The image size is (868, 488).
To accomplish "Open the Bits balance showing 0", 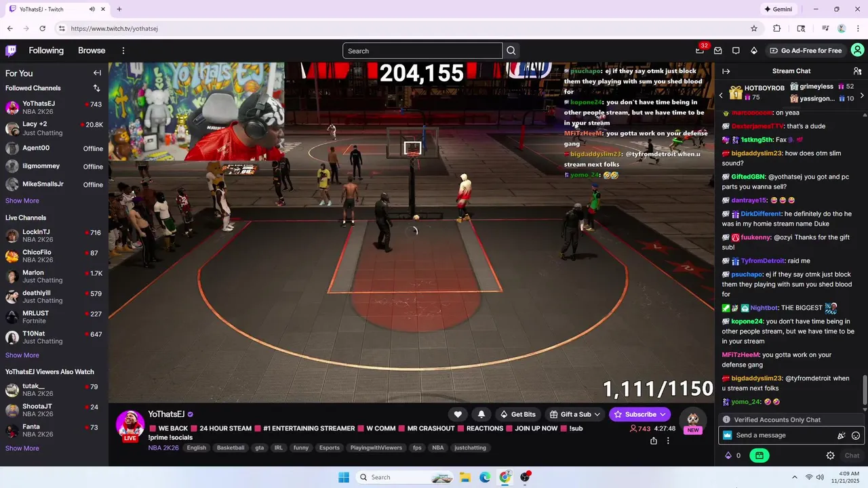I will [x=733, y=455].
